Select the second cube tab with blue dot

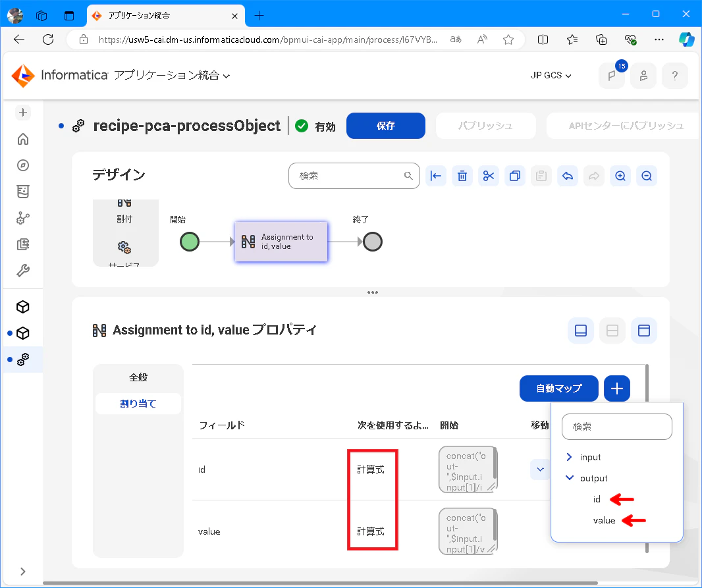pyautogui.click(x=23, y=333)
